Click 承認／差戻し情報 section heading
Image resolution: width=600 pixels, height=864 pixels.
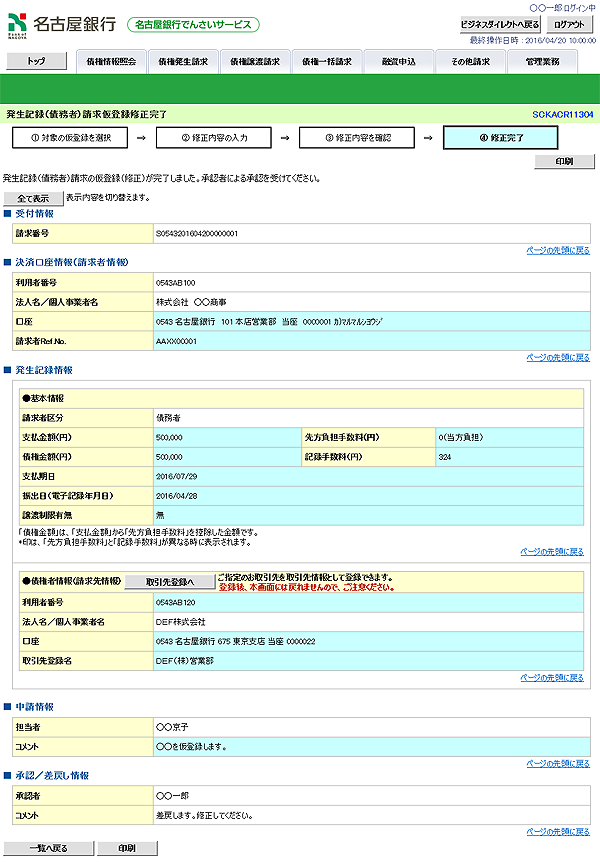click(x=52, y=776)
